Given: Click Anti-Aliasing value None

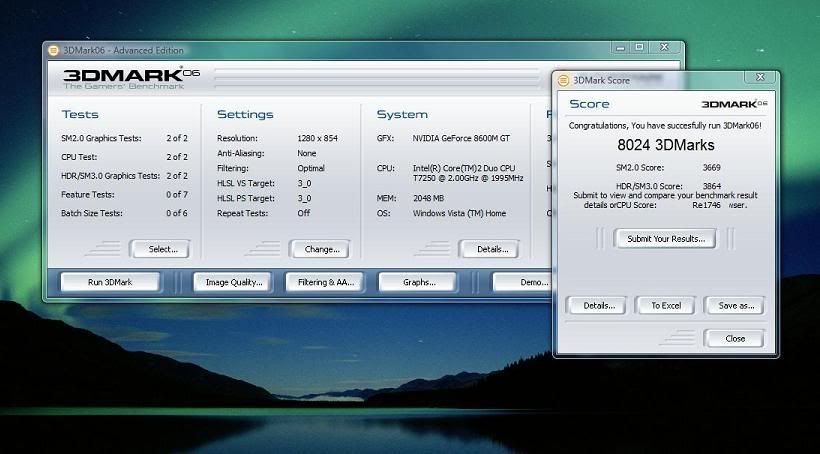Looking at the screenshot, I should click(306, 154).
